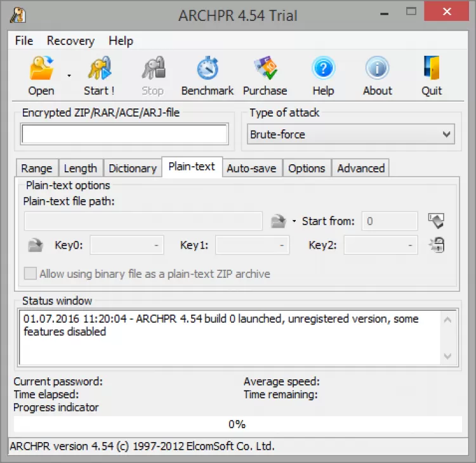
Task: Open the Help menu
Action: [121, 41]
